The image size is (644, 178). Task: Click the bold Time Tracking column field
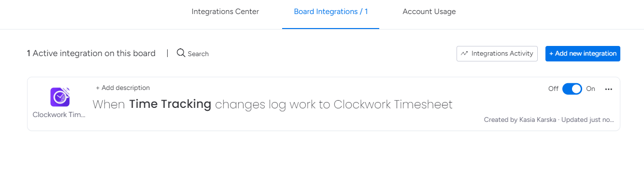tap(170, 104)
